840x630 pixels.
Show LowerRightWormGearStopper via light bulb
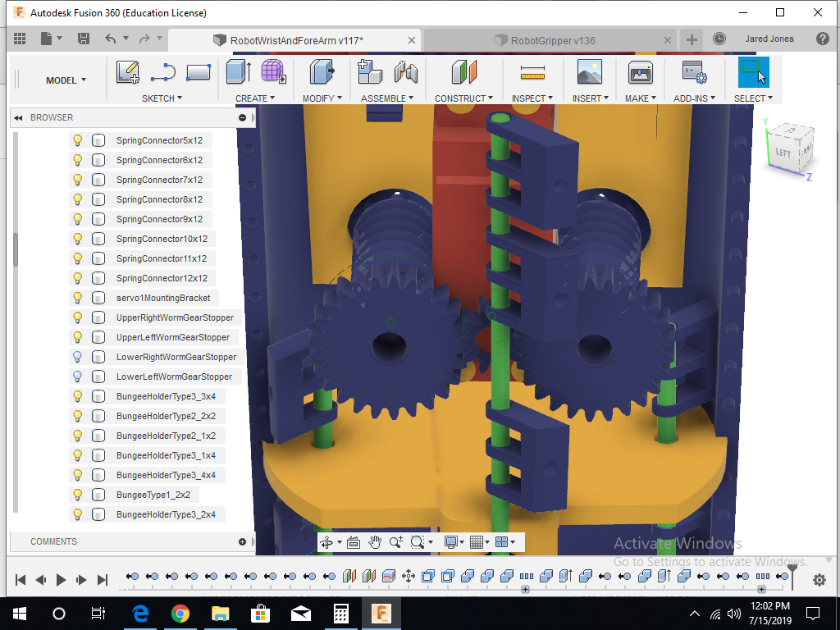[78, 357]
